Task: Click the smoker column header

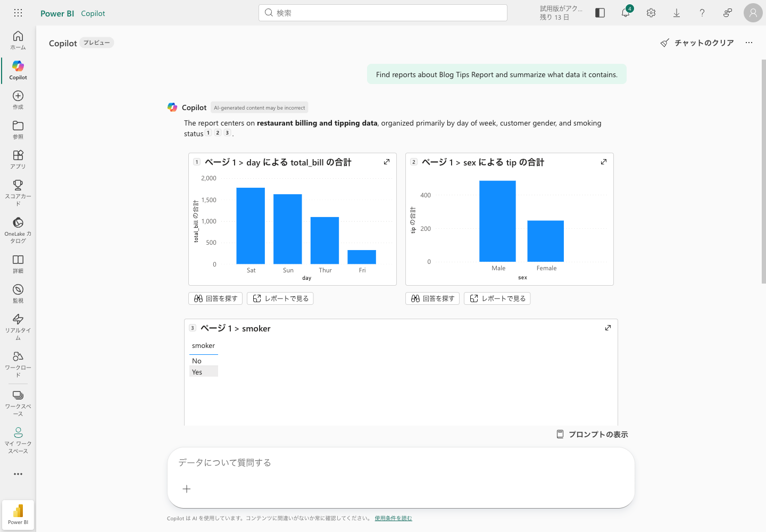Action: click(204, 346)
